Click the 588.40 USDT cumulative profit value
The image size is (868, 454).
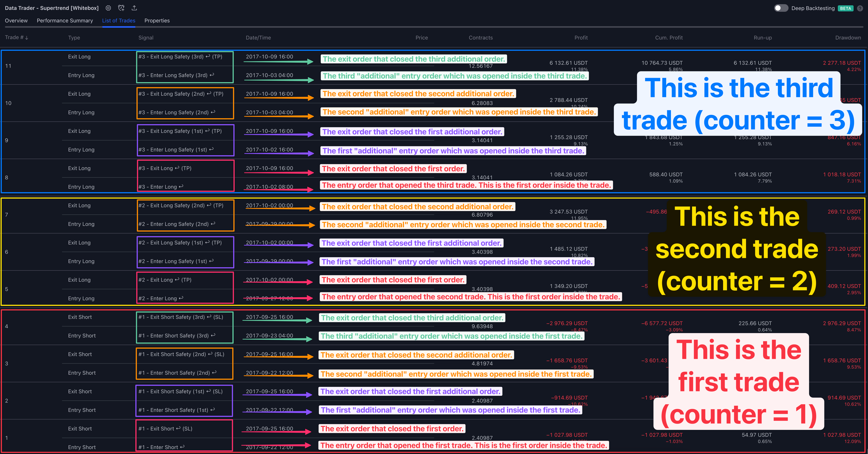point(666,174)
